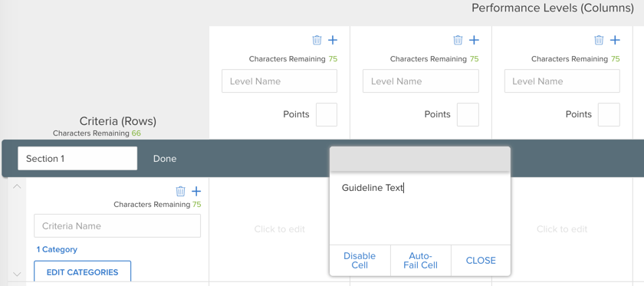Viewport: 644px width, 286px height.
Task: Move the criteria row up
Action: 17,186
